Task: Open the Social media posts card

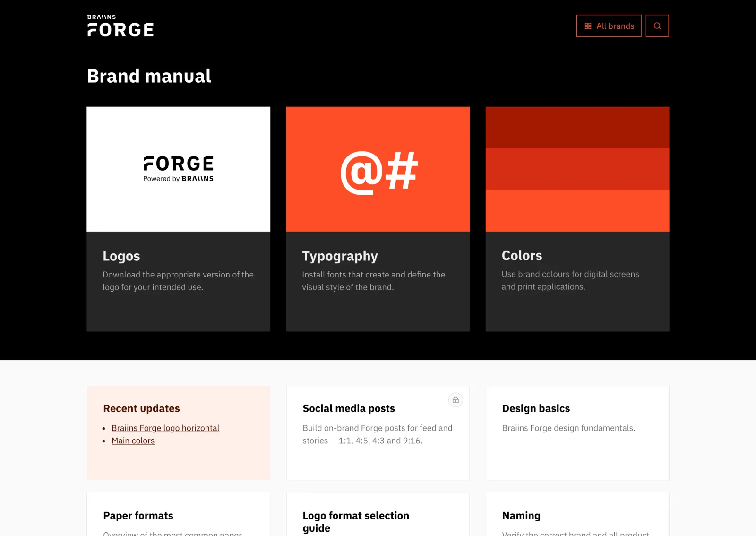Action: [378, 433]
